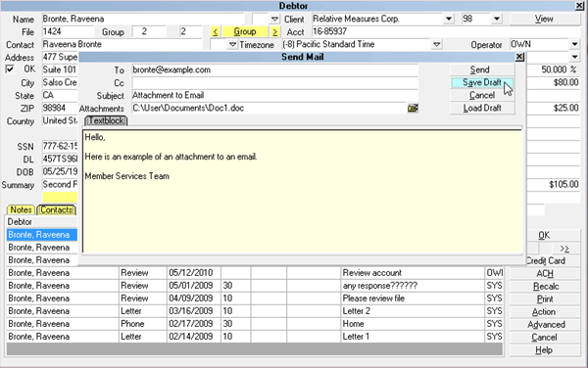The image size is (588, 368).
Task: Open the Client dropdown arrow
Action: pyautogui.click(x=449, y=19)
